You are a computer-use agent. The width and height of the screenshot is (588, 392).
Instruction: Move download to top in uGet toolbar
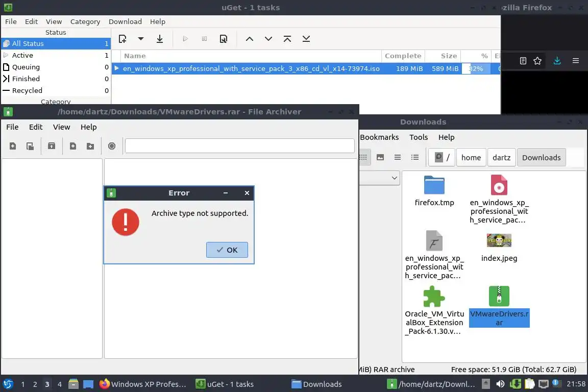287,39
